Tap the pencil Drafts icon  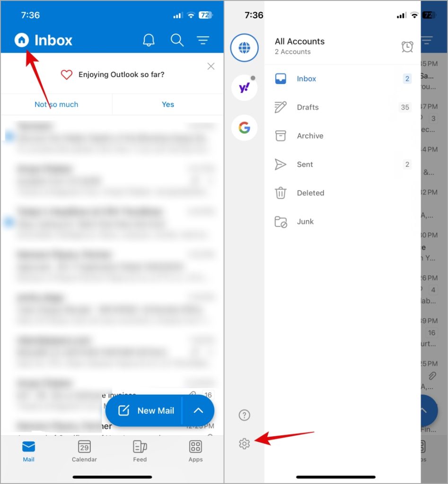281,107
